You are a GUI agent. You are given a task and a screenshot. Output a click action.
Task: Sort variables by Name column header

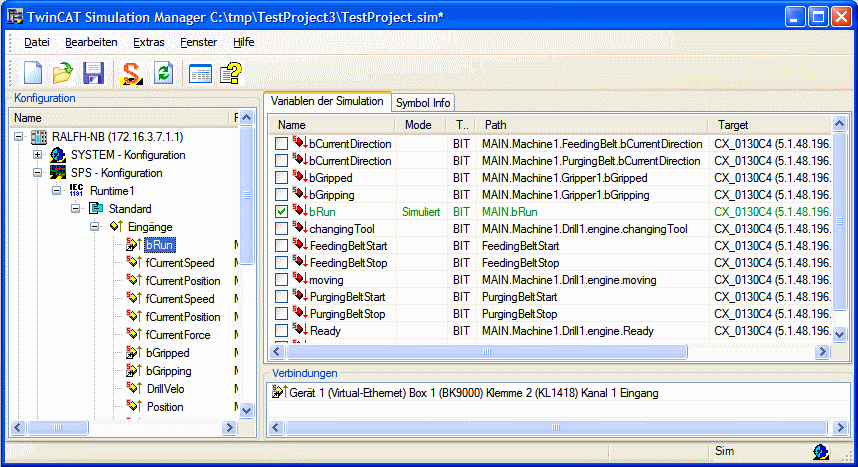click(x=332, y=125)
